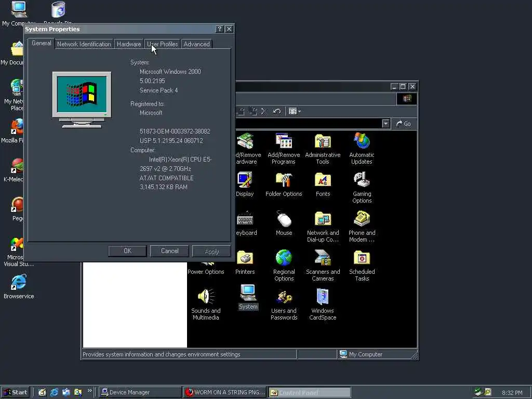Open the Fonts folder icon

click(x=323, y=184)
